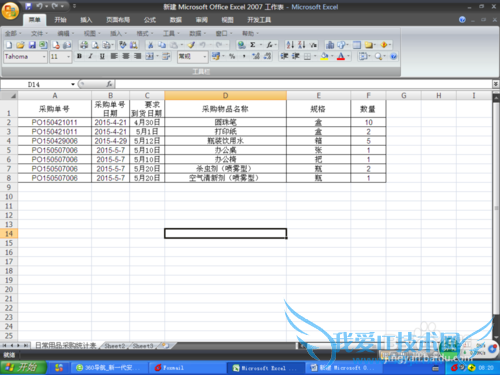Switch to the 公式 ribbon tab
The height and width of the screenshot is (375, 500).
150,20
